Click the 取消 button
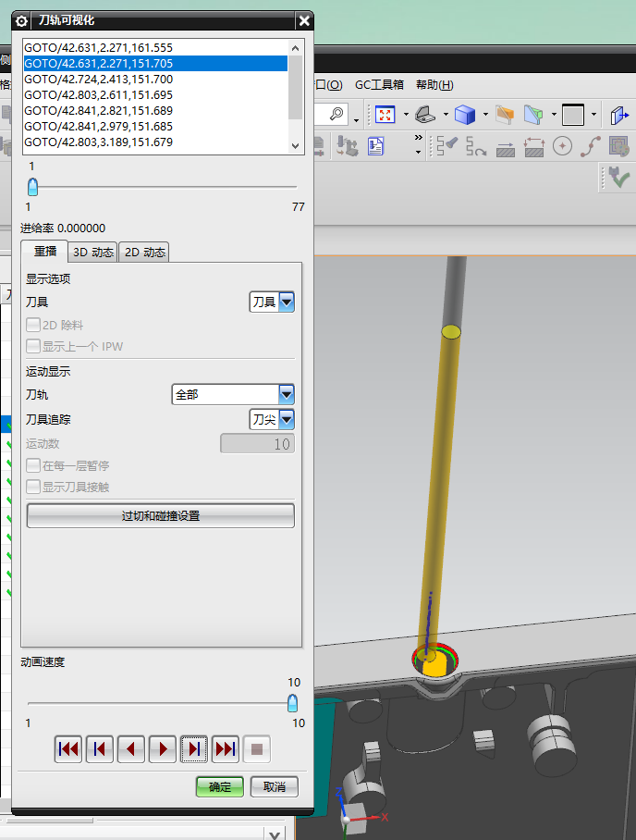Screen dimensions: 636x840 [x=275, y=787]
